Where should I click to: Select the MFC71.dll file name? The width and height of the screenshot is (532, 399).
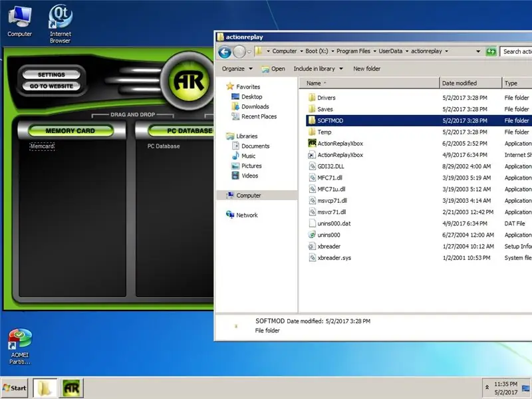click(329, 178)
